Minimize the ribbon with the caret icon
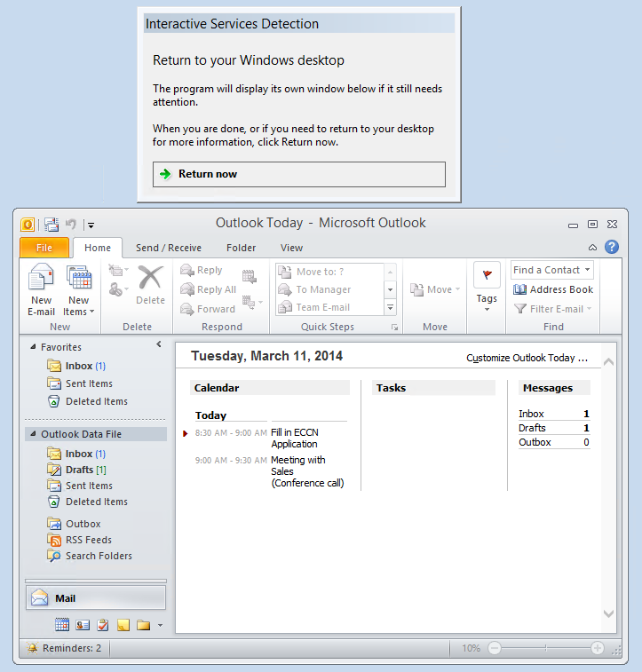642x672 pixels. coord(592,248)
